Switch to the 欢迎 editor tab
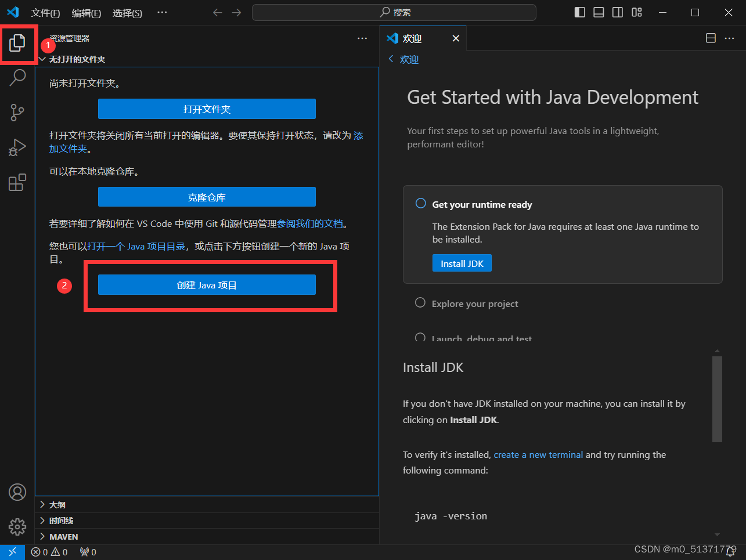 coord(424,38)
